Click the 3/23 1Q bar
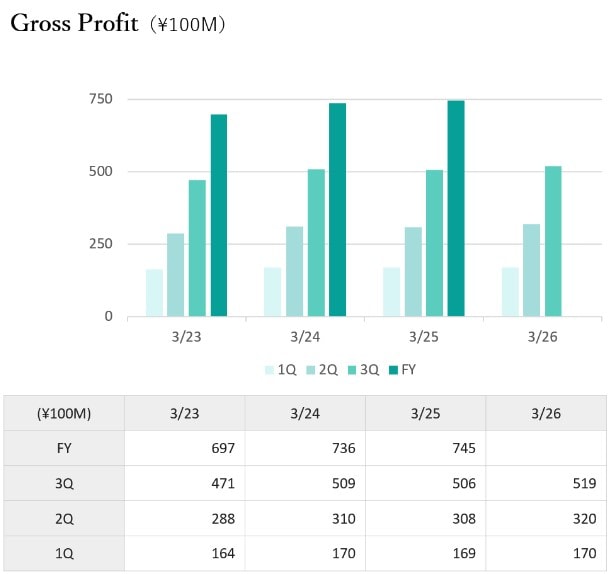This screenshot has width=610, height=574. pos(154,292)
